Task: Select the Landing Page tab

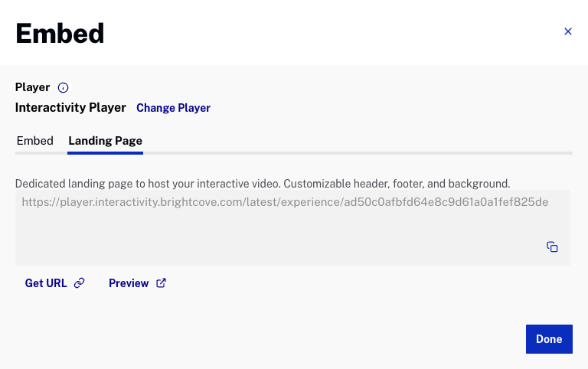Action: pos(105,141)
